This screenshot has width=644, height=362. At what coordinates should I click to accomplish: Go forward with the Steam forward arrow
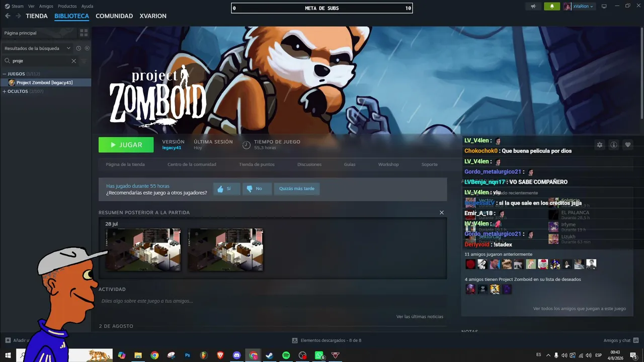pos(19,16)
